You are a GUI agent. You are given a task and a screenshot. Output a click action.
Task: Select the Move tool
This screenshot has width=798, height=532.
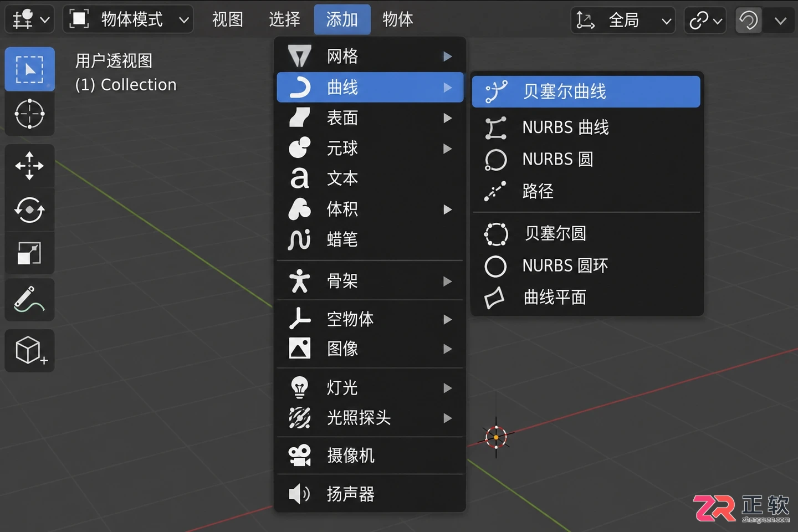tap(29, 166)
